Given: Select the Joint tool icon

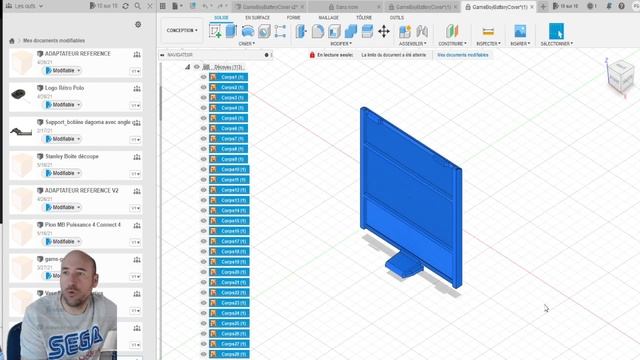Looking at the screenshot, I should [x=422, y=31].
